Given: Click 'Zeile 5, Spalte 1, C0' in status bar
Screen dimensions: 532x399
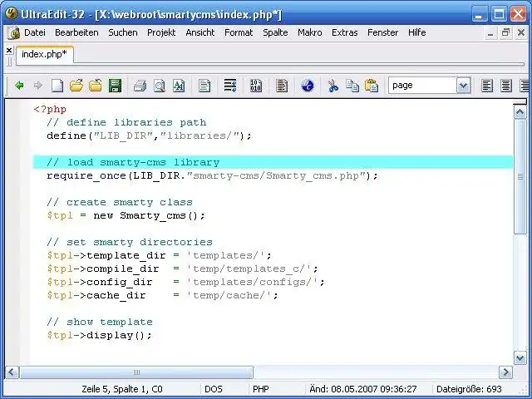Looking at the screenshot, I should tap(122, 389).
